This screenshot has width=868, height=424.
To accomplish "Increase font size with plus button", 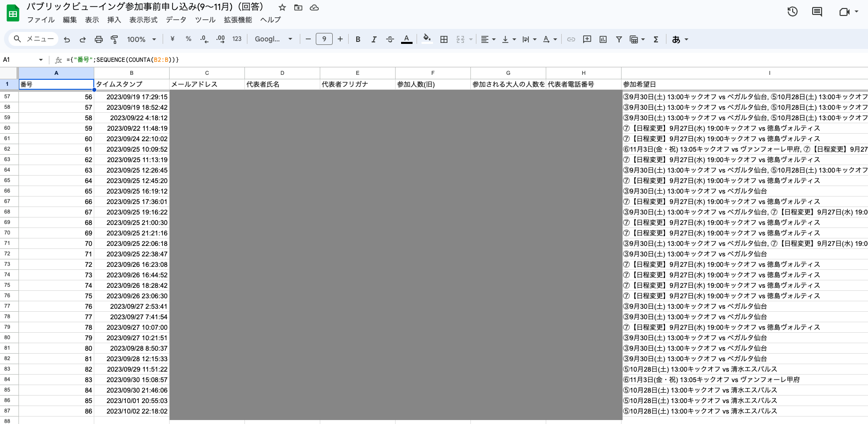I will (x=340, y=39).
